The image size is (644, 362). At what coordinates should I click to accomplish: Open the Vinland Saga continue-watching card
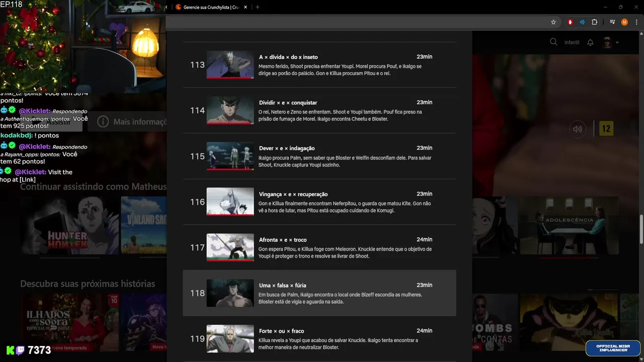click(x=143, y=225)
